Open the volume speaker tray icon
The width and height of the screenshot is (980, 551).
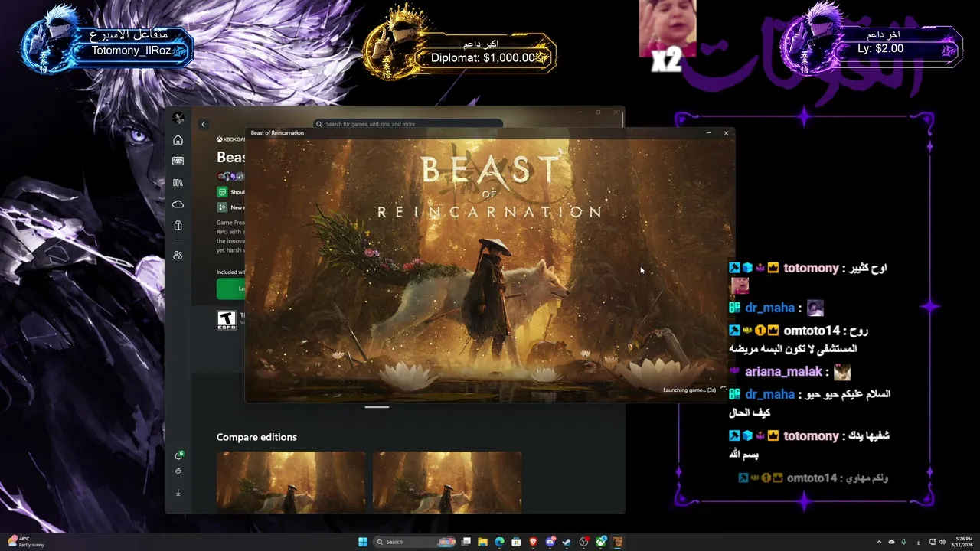942,542
